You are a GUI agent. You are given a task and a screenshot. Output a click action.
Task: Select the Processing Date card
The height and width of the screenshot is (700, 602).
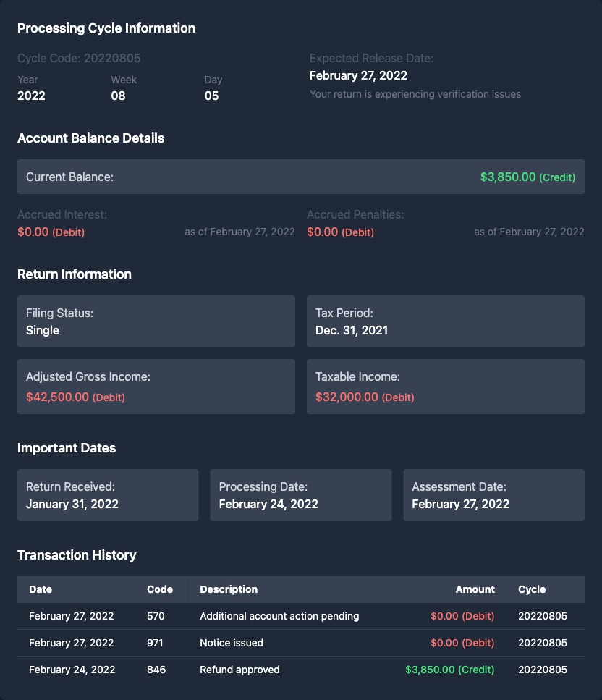300,495
